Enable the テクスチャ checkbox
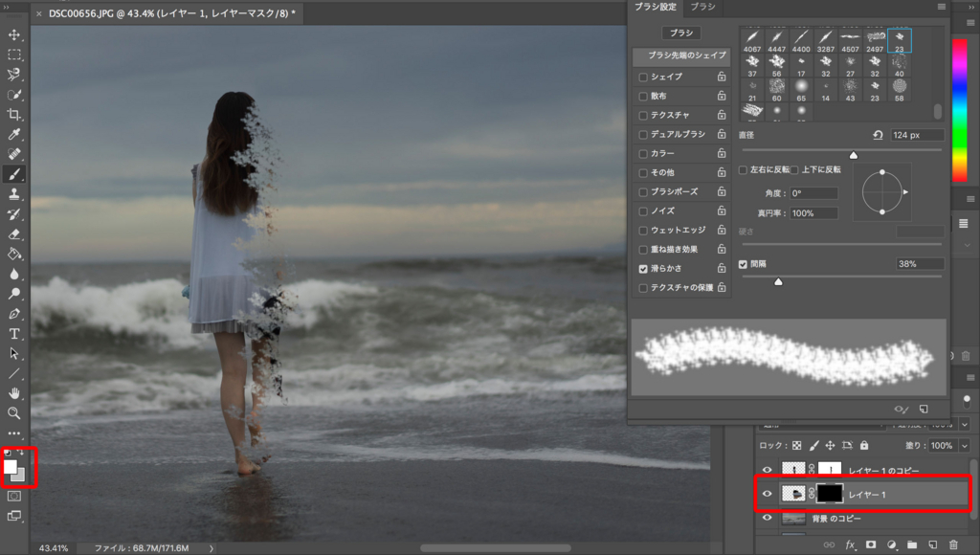This screenshot has height=555, width=980. point(643,116)
